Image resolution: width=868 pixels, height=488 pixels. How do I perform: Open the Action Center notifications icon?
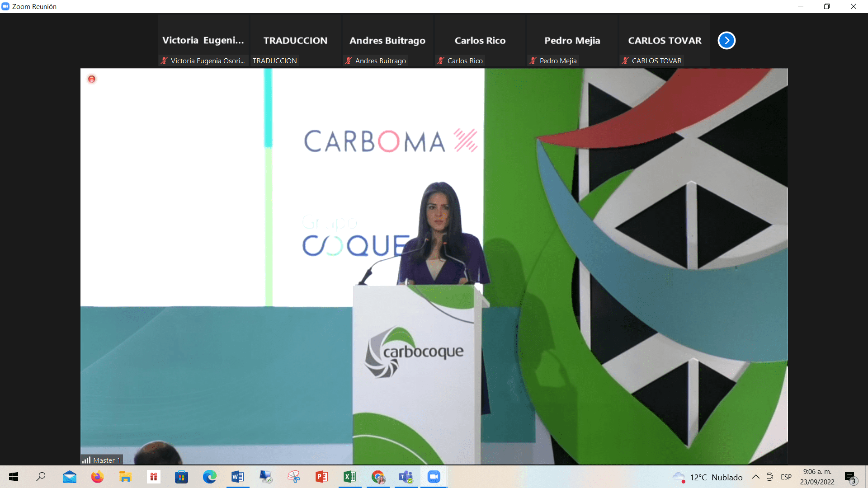click(850, 477)
